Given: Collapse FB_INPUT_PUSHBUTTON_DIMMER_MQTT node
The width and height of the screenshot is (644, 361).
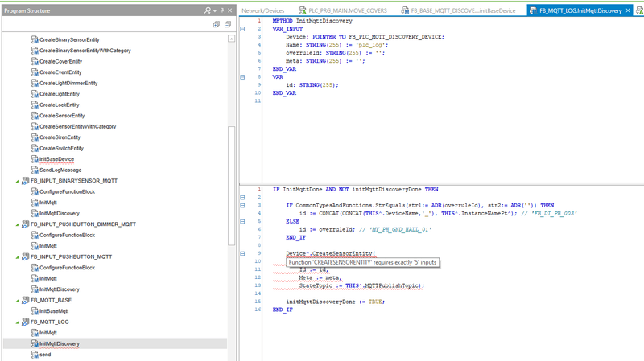Looking at the screenshot, I should [x=17, y=225].
